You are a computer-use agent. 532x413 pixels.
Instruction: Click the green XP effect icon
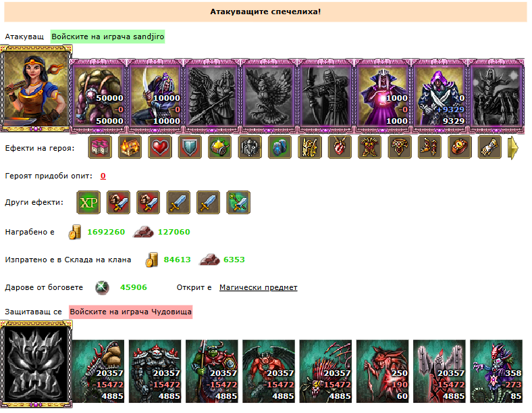point(88,202)
